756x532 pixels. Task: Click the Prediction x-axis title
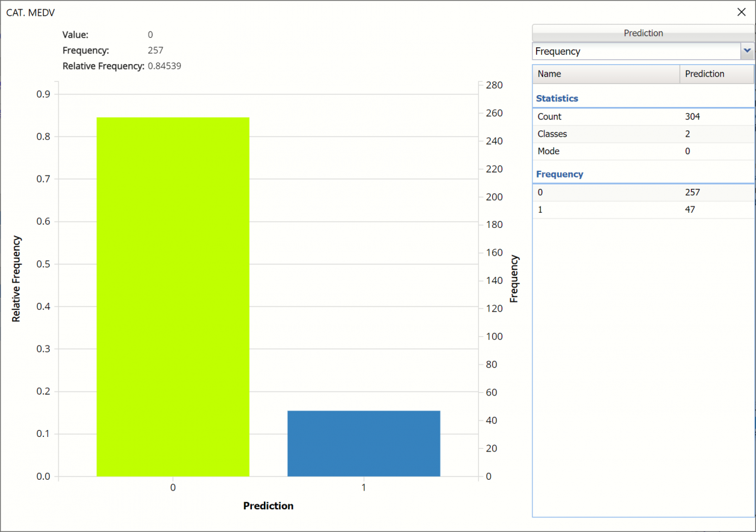(x=268, y=506)
